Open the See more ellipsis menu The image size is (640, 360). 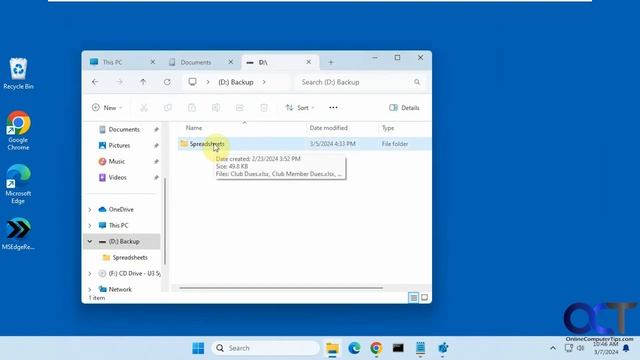(x=333, y=108)
